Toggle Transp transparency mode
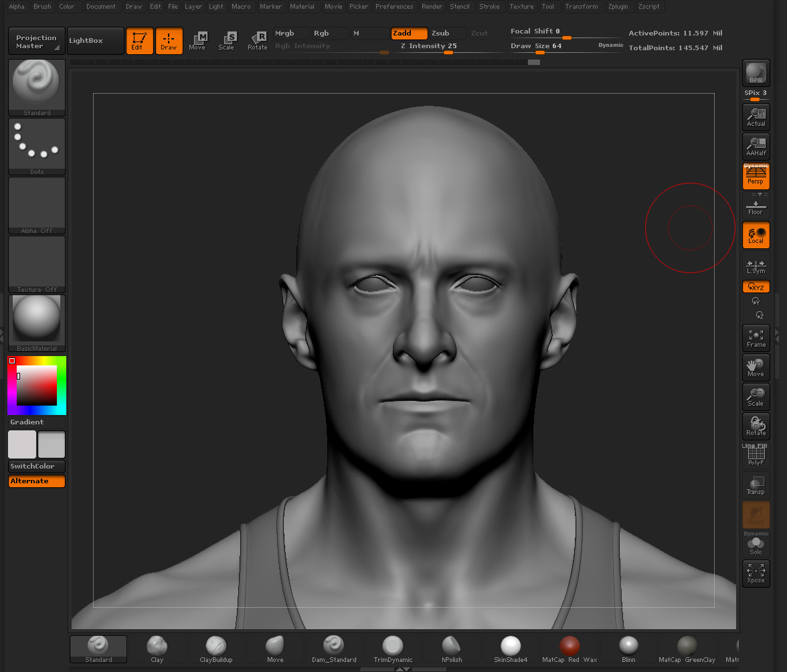The width and height of the screenshot is (787, 672). [x=756, y=485]
